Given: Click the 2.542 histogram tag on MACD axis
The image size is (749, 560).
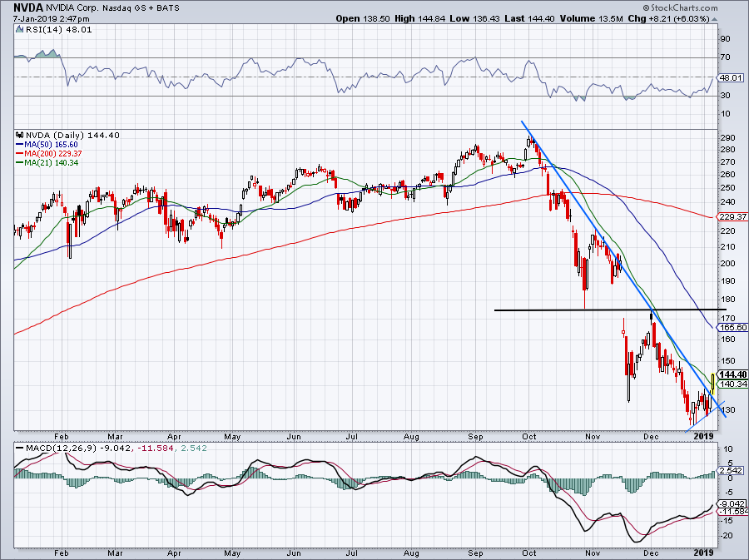Looking at the screenshot, I should pos(731,471).
